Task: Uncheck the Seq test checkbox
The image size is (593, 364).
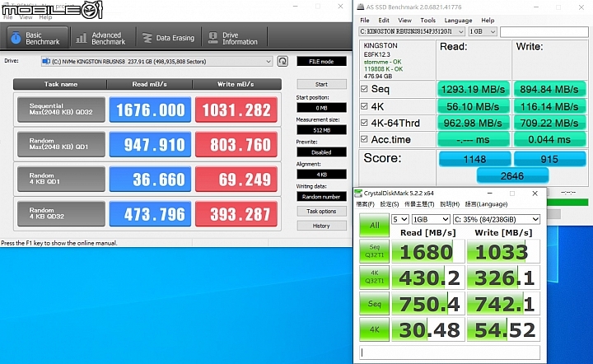Action: tap(364, 89)
